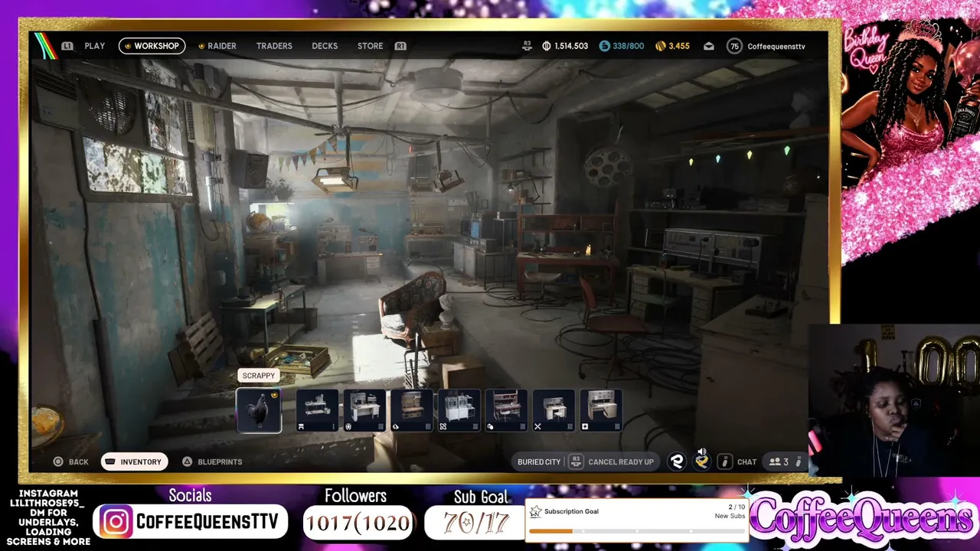
Task: Click the Back button
Action: (70, 462)
